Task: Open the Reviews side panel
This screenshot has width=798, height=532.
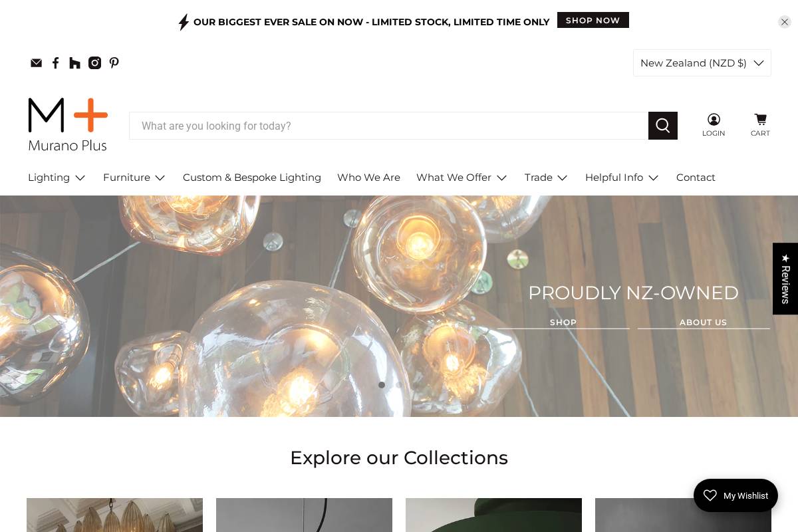Action: [785, 279]
